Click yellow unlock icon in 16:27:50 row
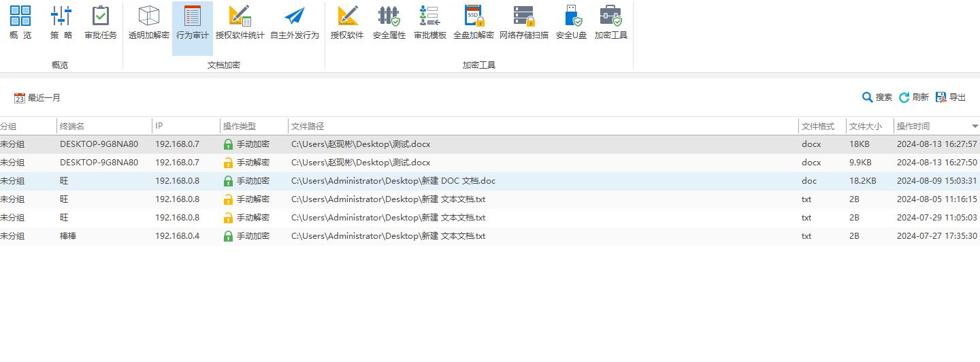The height and width of the screenshot is (362, 980). coord(228,163)
